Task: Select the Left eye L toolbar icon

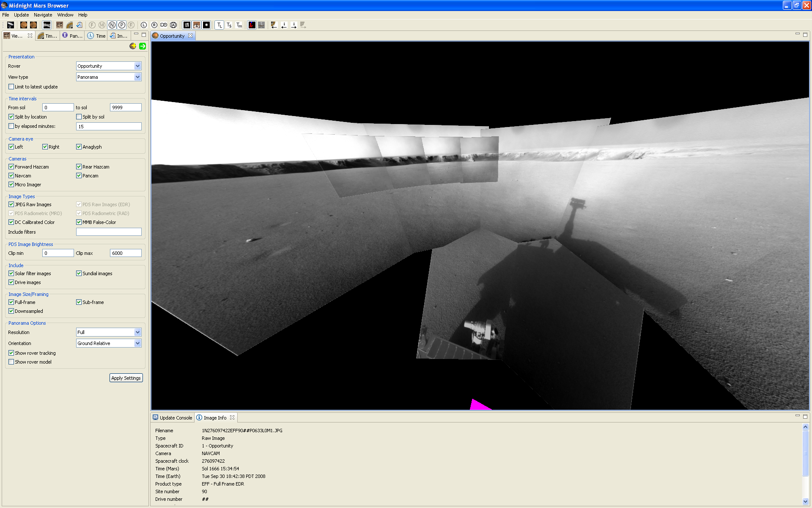Action: (144, 25)
